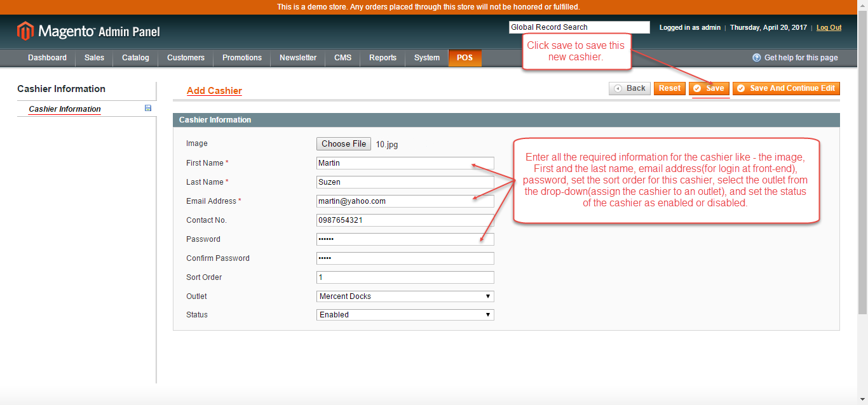Image resolution: width=868 pixels, height=405 pixels.
Task: Open the Promotions menu
Action: click(241, 58)
